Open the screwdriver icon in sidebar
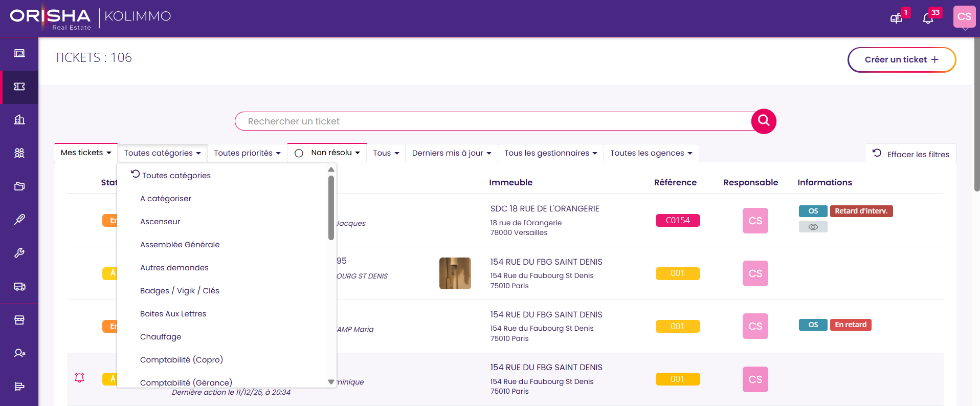The width and height of the screenshot is (980, 406). point(19,220)
